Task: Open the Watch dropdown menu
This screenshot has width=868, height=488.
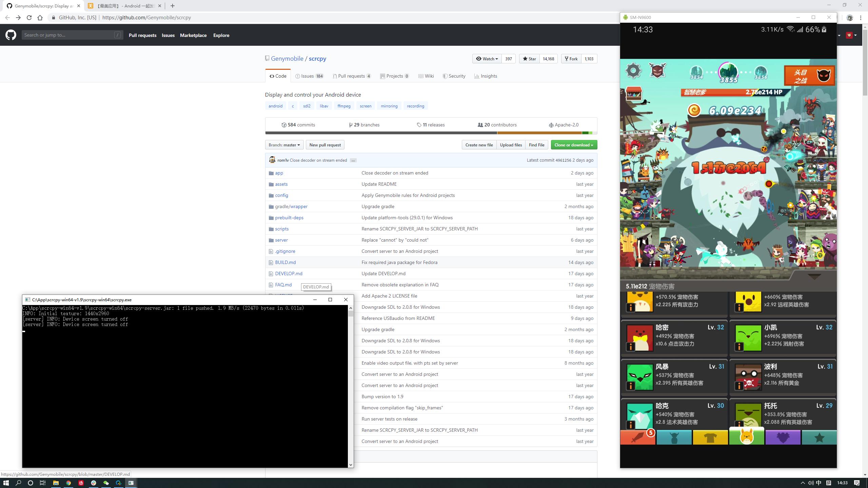Action: coord(487,59)
